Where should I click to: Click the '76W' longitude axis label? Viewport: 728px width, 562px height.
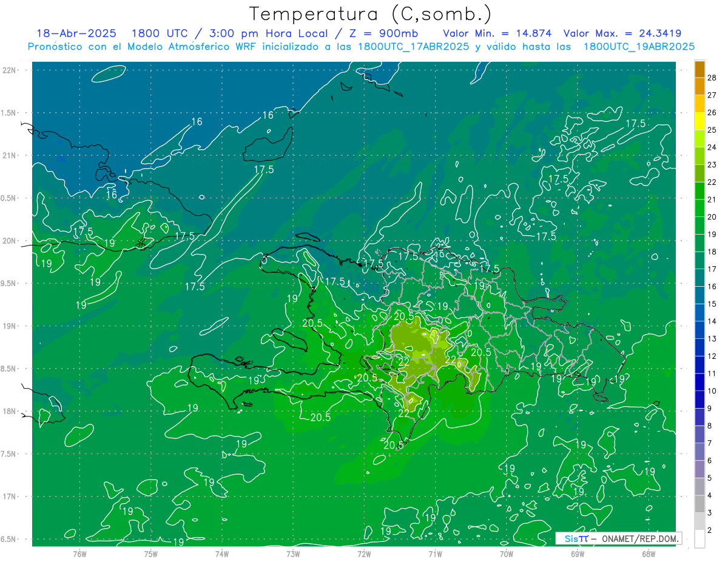pyautogui.click(x=79, y=554)
